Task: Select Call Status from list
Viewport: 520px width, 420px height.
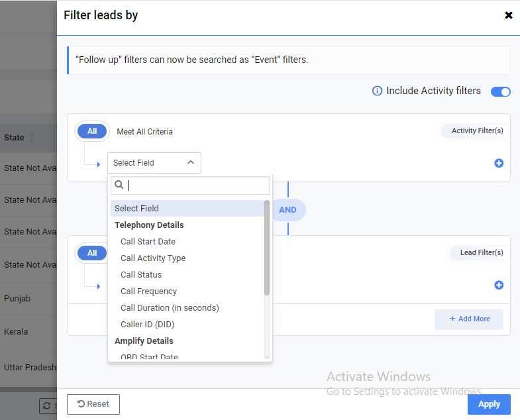Action: point(141,275)
